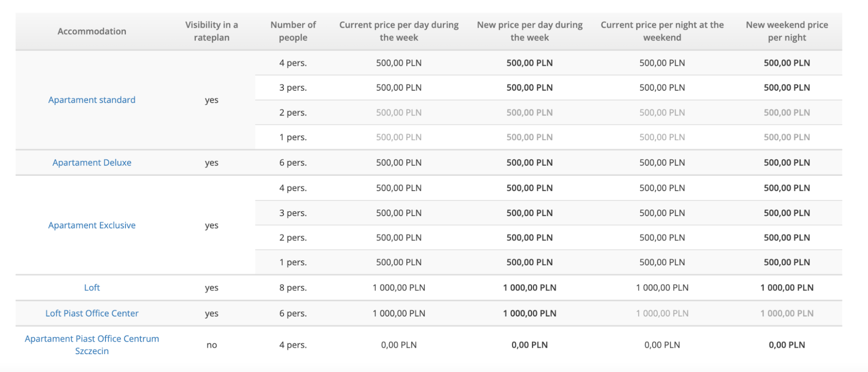Click 6 pers. in Apartament Deluxe row
Screen dimensions: 868x372
(x=293, y=163)
